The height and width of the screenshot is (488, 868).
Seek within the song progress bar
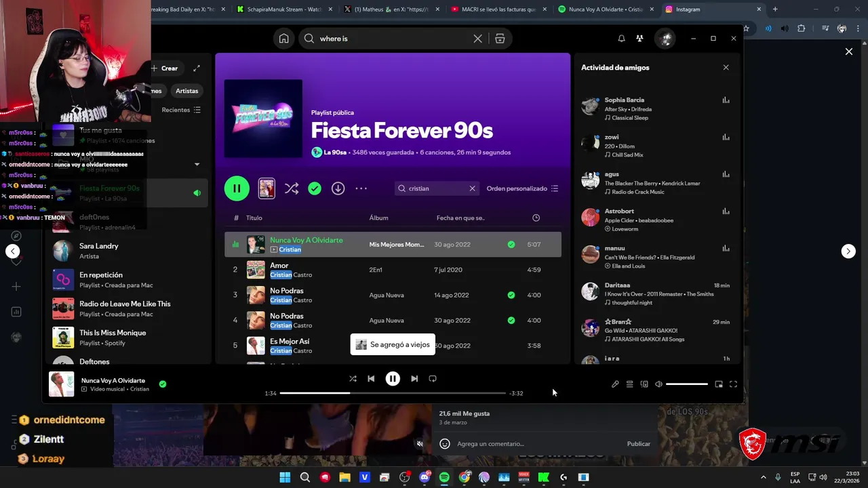(x=393, y=393)
